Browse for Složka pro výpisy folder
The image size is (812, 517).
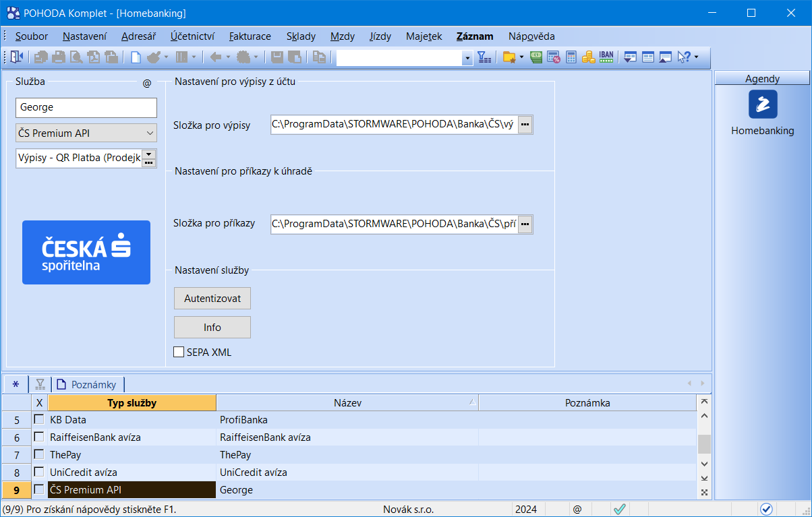coord(525,125)
